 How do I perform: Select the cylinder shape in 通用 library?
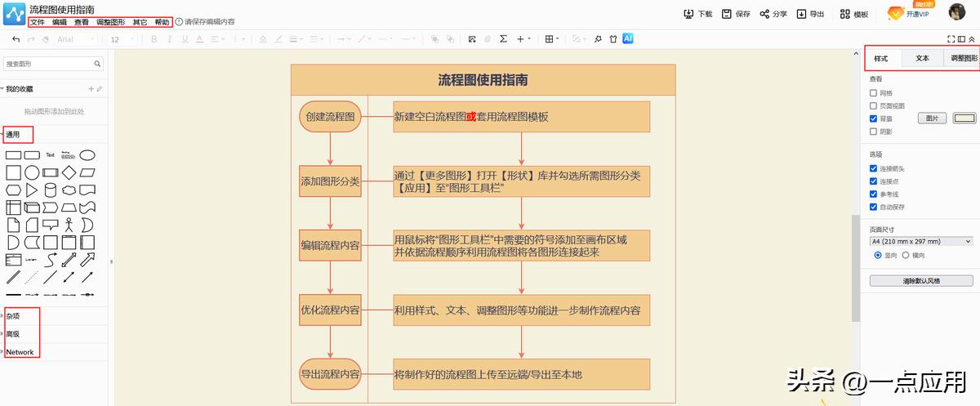click(x=50, y=190)
